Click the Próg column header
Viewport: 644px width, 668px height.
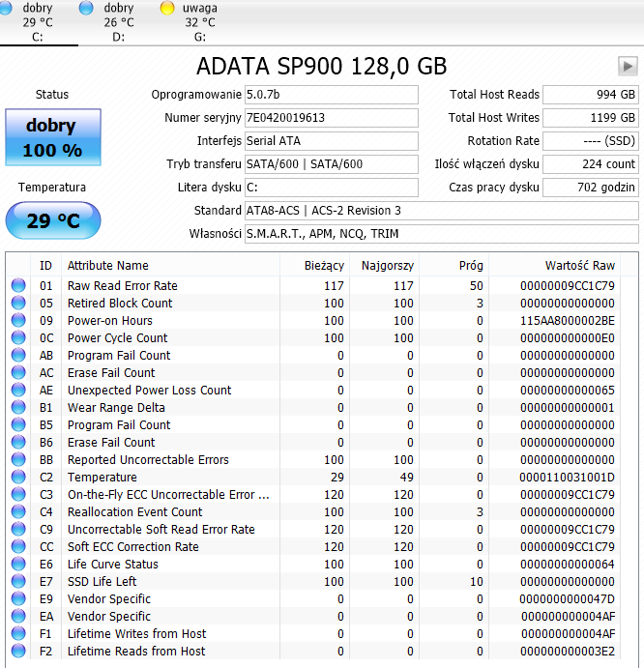454,266
